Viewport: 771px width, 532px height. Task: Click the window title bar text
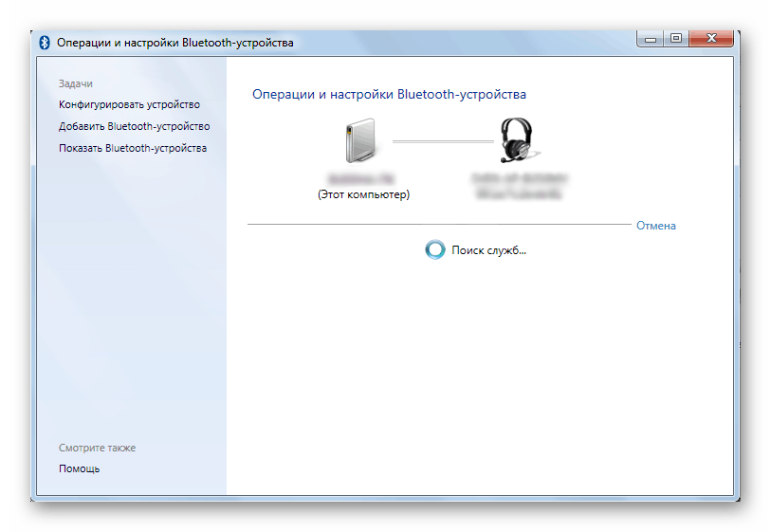pos(175,43)
